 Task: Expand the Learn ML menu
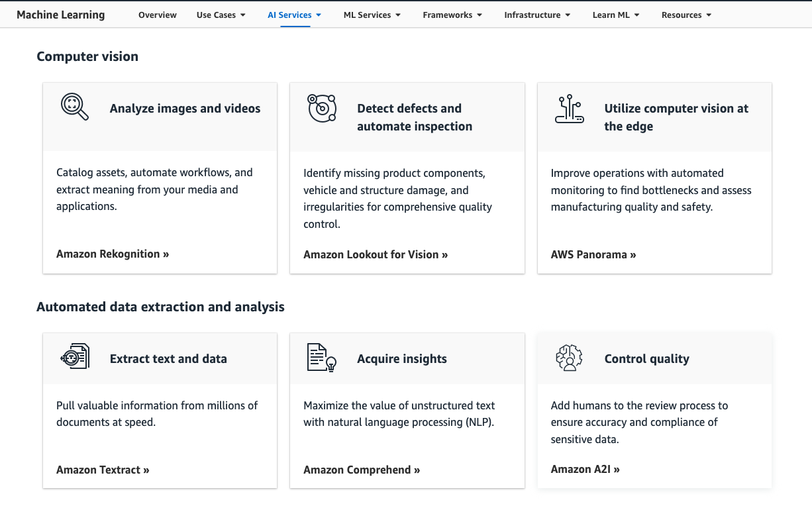click(616, 15)
